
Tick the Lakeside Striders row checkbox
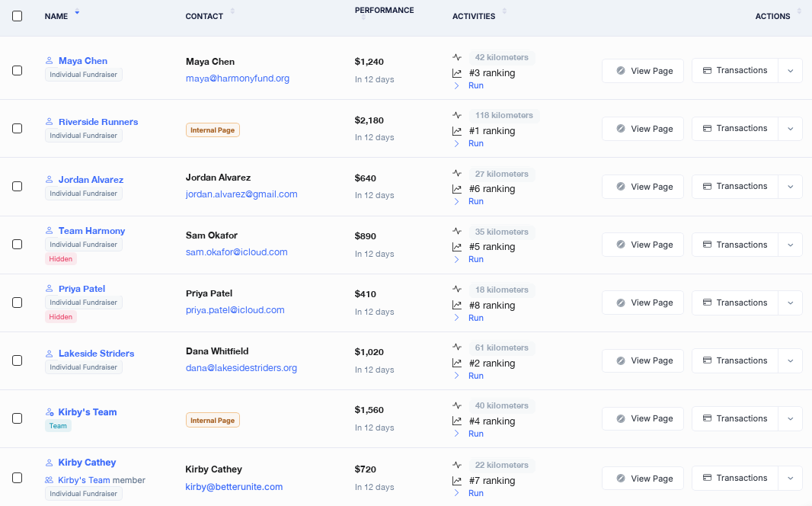17,360
